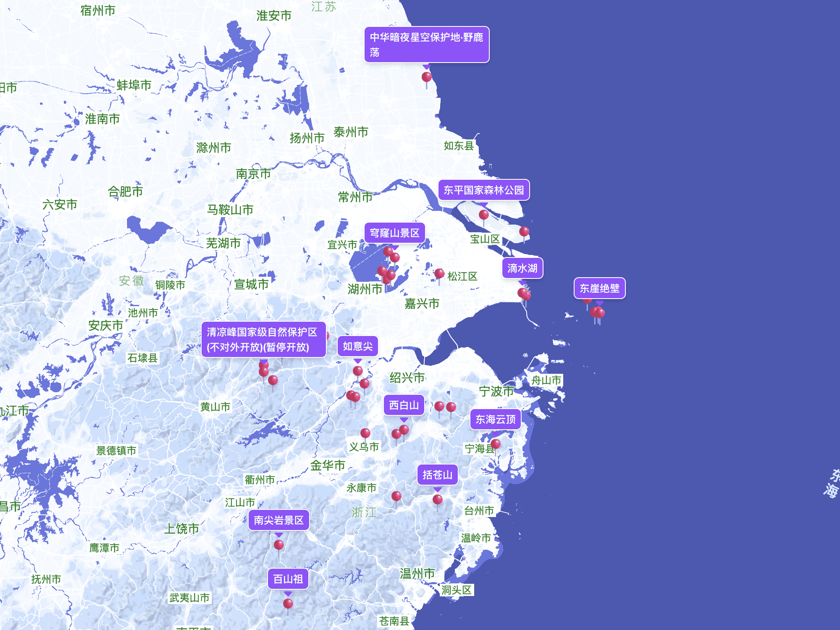Select the pin directly beneath 如意尖 label
The image size is (840, 630).
pyautogui.click(x=358, y=371)
